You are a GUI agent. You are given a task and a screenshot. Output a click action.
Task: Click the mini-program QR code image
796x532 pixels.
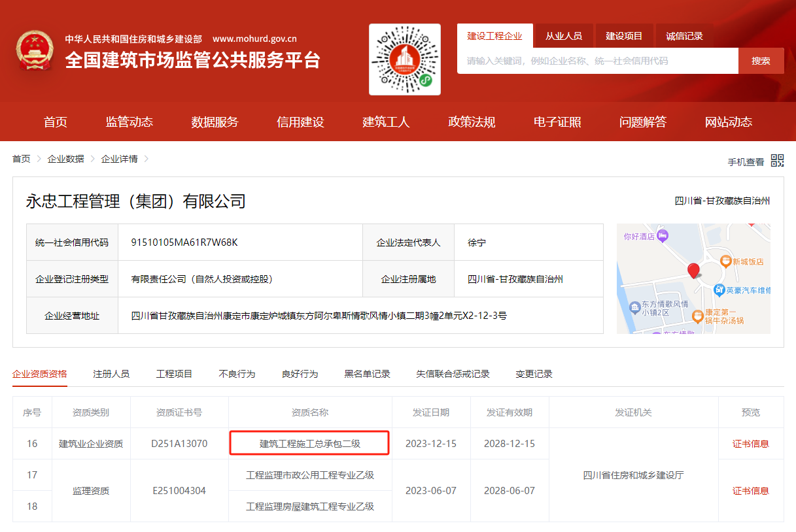(x=404, y=59)
